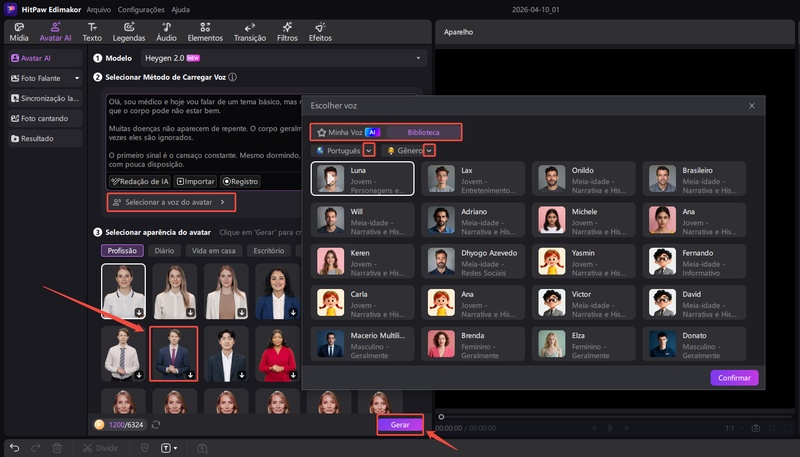The height and width of the screenshot is (457, 800).
Task: Expand the Gênero filter dropdown
Action: (430, 150)
